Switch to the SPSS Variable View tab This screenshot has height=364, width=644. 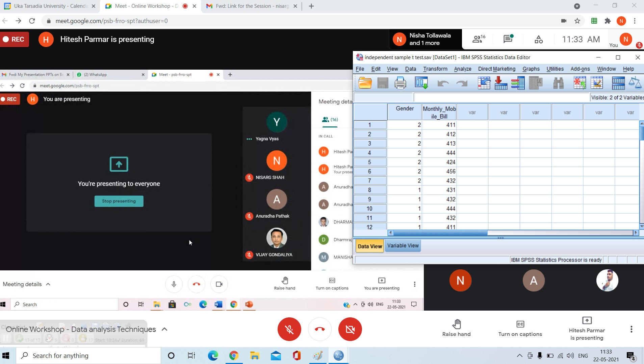click(x=403, y=246)
